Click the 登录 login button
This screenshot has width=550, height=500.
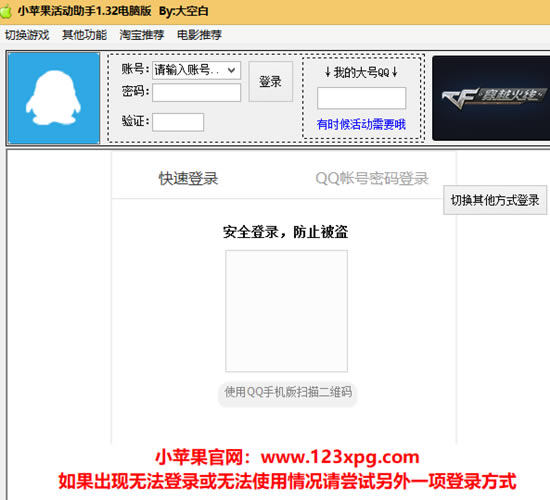click(x=270, y=81)
